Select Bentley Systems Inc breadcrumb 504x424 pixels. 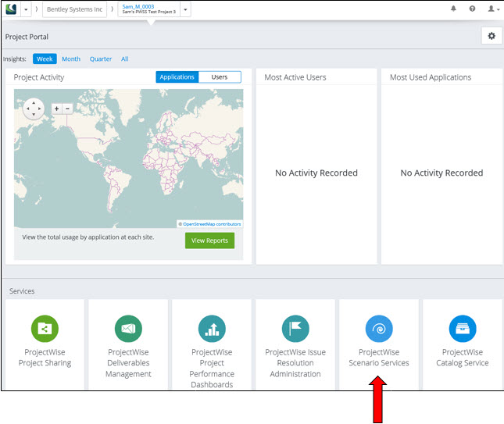(74, 9)
